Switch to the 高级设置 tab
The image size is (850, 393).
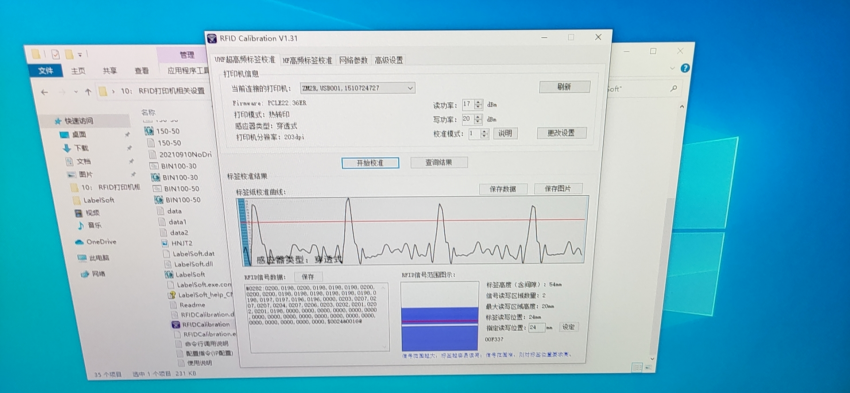[389, 60]
